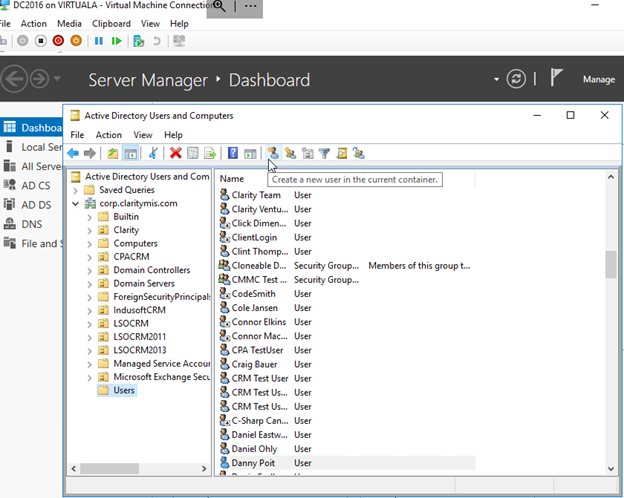Click Export List toolbar icon
Image resolution: width=624 pixels, height=498 pixels.
pyautogui.click(x=210, y=153)
